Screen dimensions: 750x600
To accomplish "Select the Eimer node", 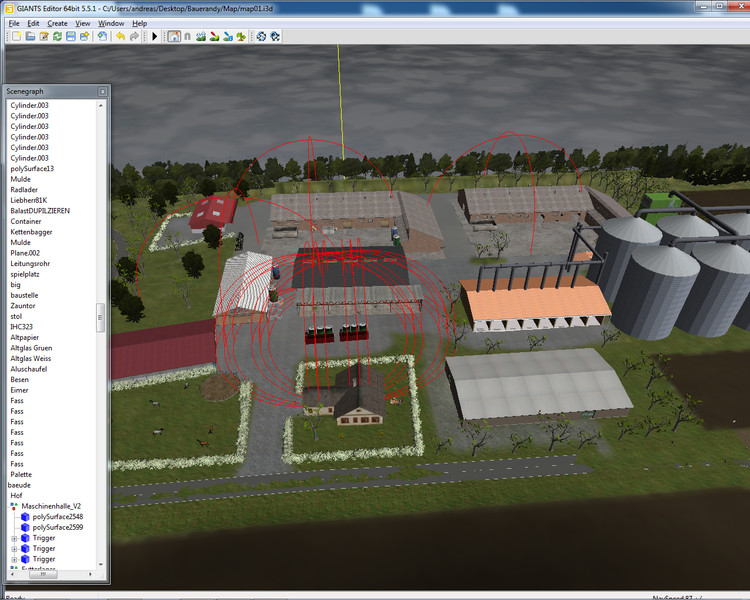I will click(x=20, y=390).
